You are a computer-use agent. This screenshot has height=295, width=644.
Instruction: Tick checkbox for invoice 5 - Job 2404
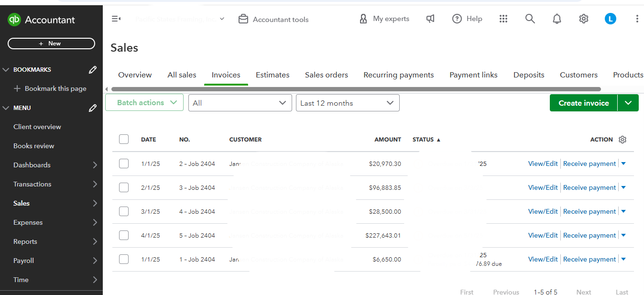point(124,235)
